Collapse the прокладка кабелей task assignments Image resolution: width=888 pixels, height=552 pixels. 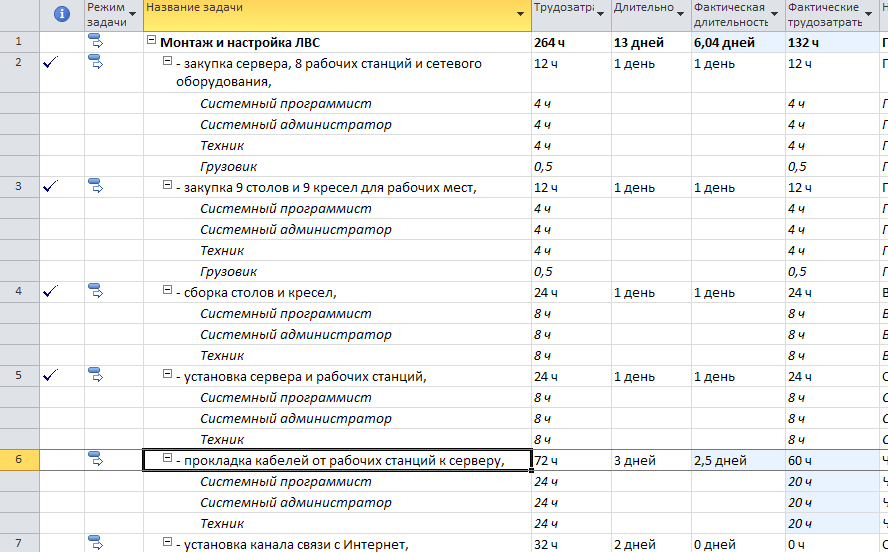[167, 457]
